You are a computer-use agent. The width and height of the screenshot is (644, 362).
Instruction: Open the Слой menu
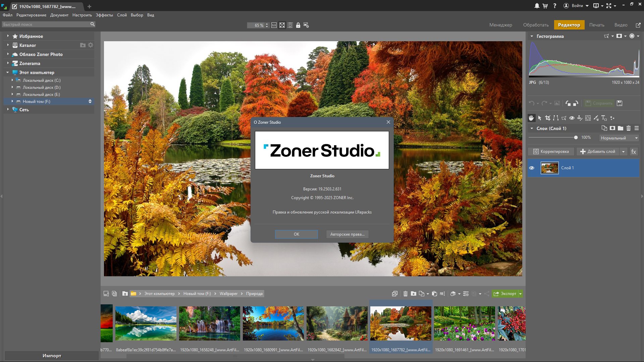[122, 15]
